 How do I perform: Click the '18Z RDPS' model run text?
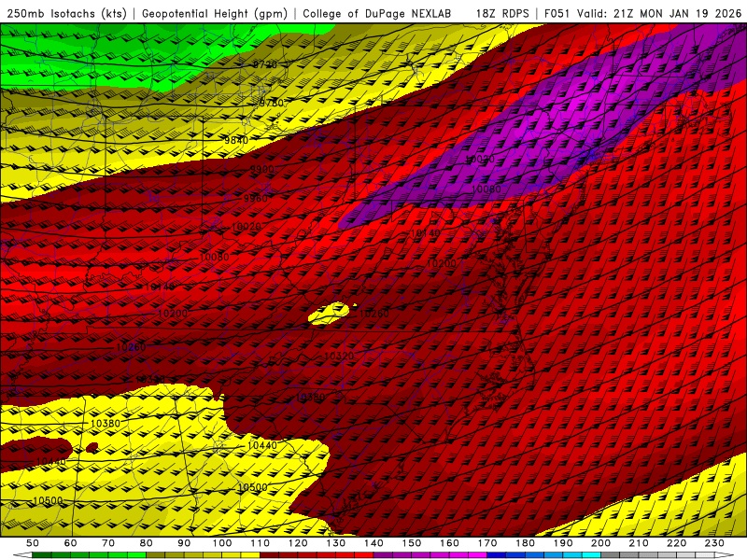502,13
